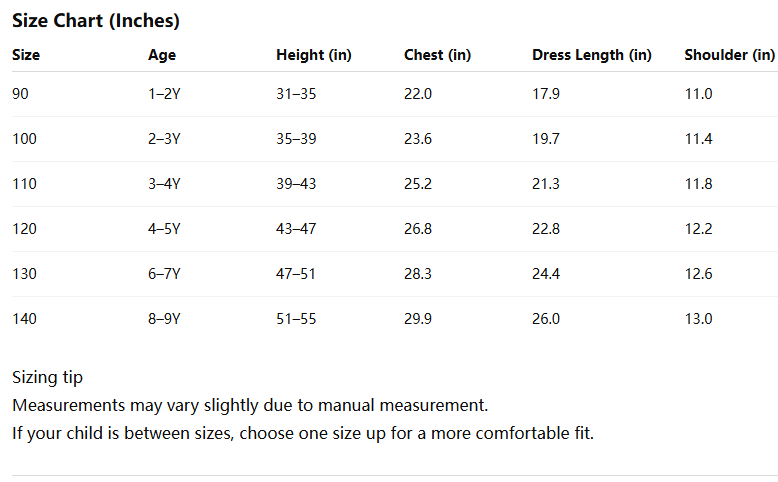Click the Chest (in) column header

[x=437, y=55]
